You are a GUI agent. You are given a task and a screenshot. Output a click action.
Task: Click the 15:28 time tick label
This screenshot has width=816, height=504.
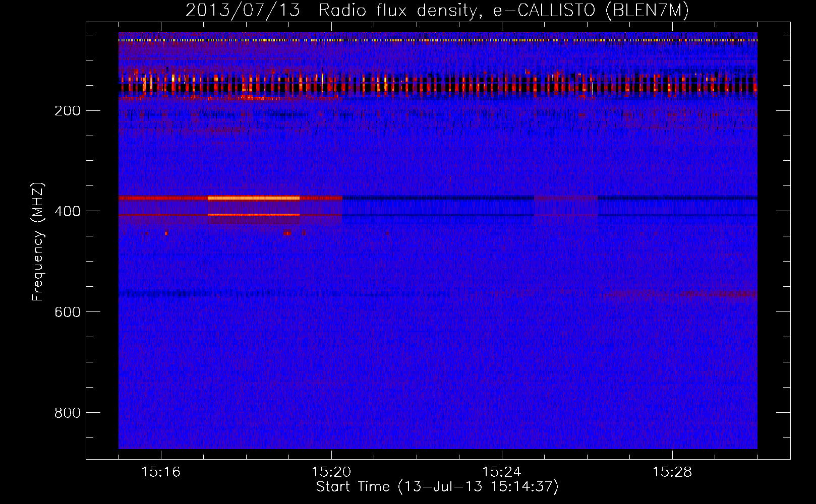pyautogui.click(x=672, y=472)
